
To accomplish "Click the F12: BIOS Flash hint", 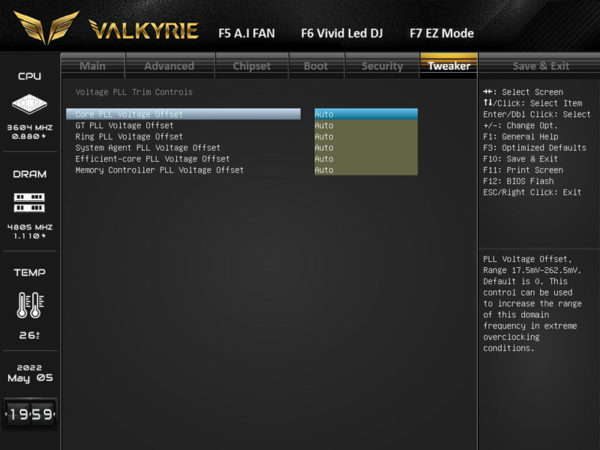I will point(518,181).
